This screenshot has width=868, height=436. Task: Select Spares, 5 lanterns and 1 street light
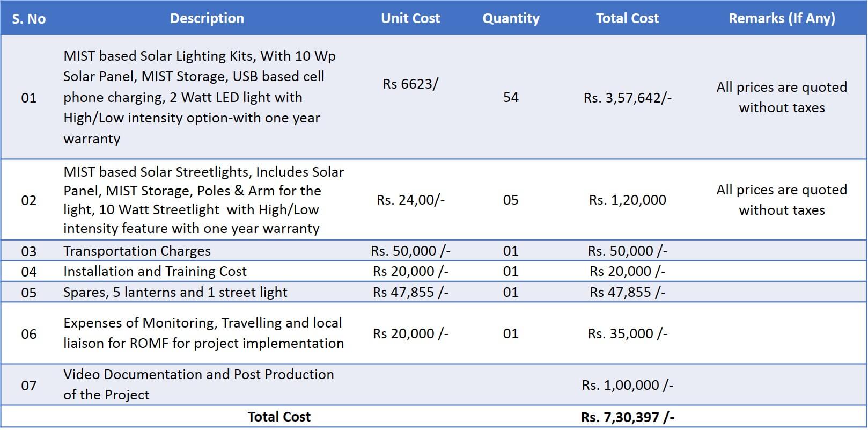[175, 293]
